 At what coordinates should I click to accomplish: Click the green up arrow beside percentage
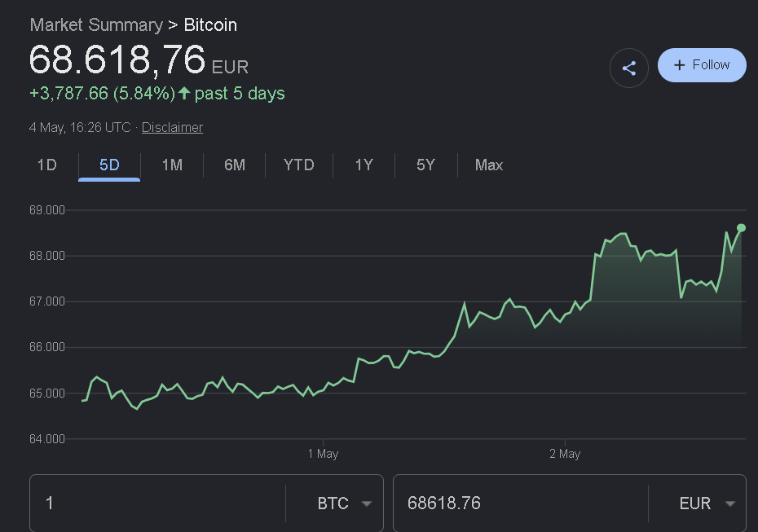click(184, 93)
